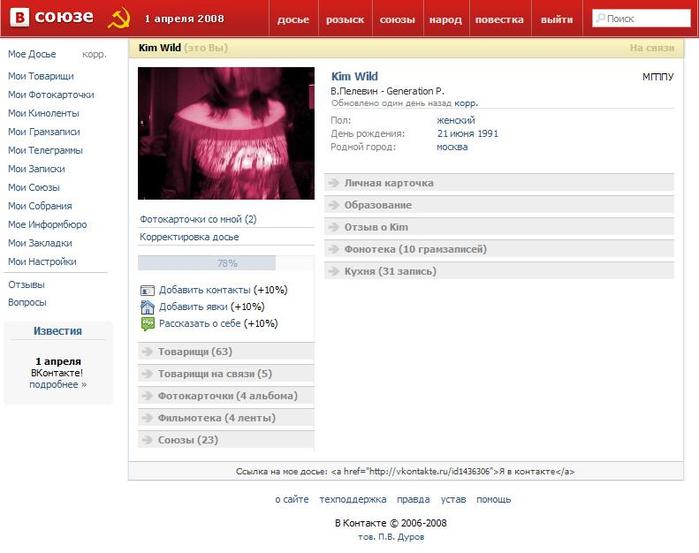Click корр. next to Мое Досье
The width and height of the screenshot is (699, 553).
coord(94,54)
